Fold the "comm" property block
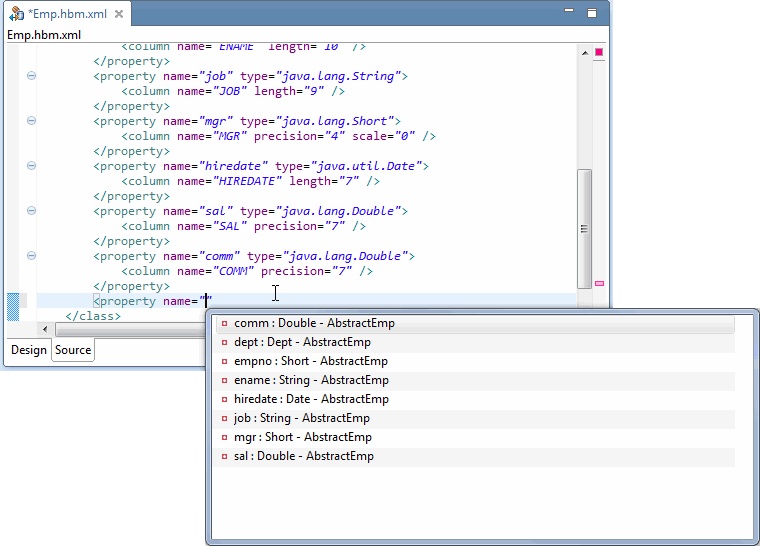Screen dimensions: 760x546 [31, 256]
